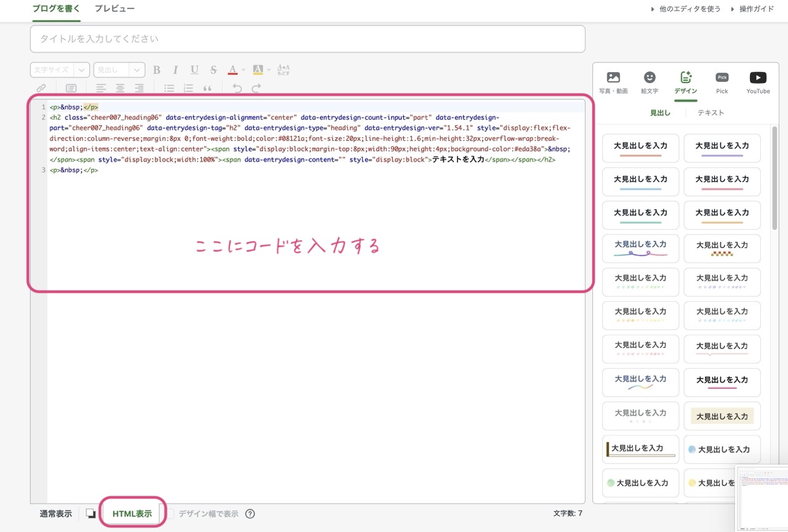This screenshot has height=532, width=788.
Task: Align text right
Action: (139, 88)
